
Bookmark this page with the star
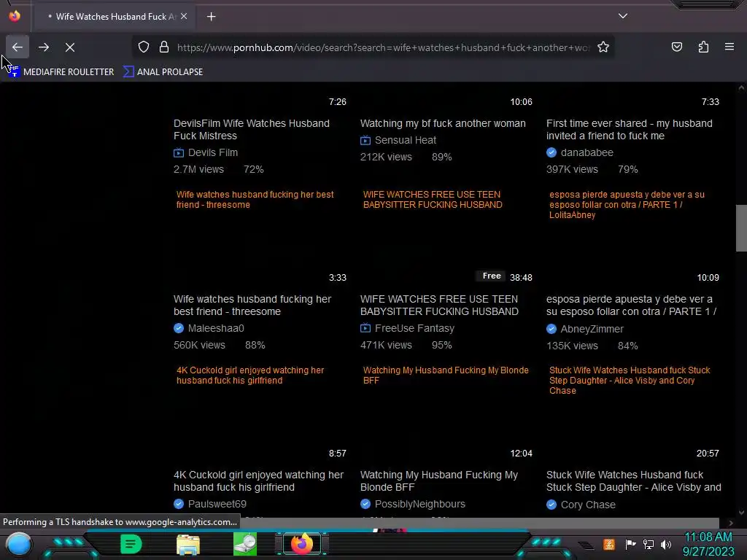603,47
